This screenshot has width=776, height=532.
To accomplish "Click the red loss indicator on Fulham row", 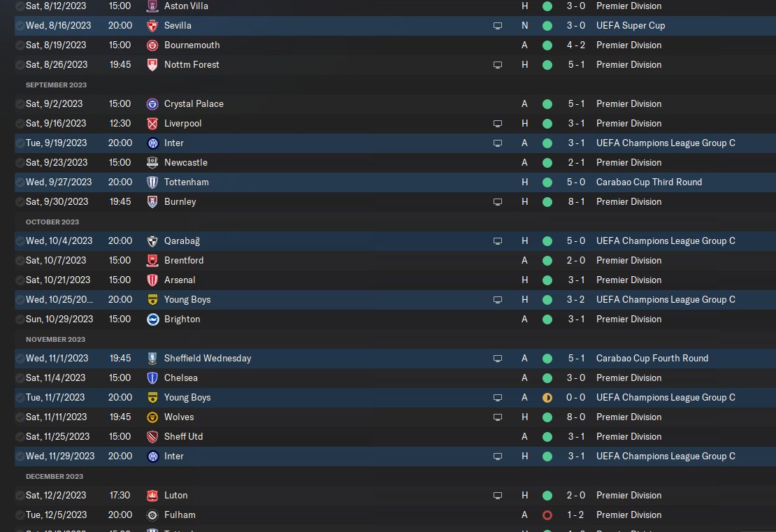I will [547, 515].
